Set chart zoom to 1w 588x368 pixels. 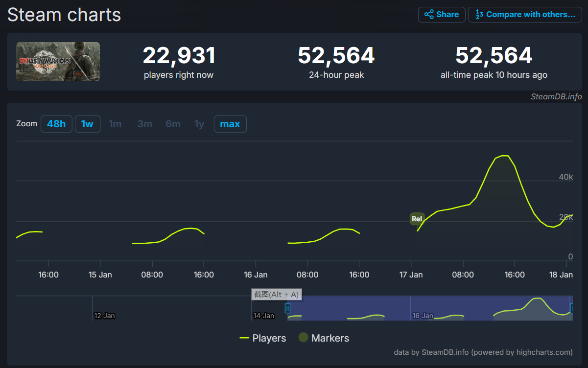(x=88, y=124)
